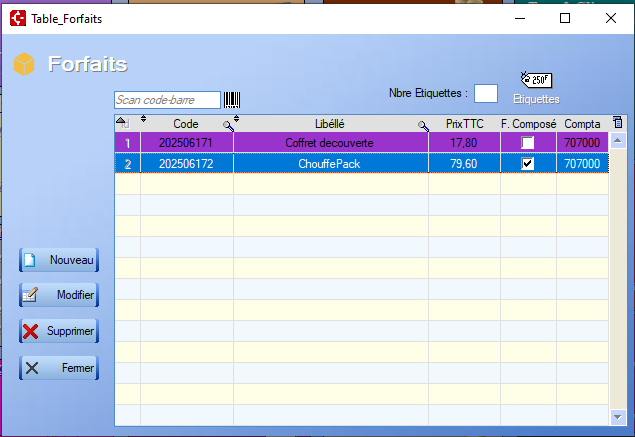Click the barcode scanner icon
Viewport: 635px width, 437px height.
click(232, 100)
